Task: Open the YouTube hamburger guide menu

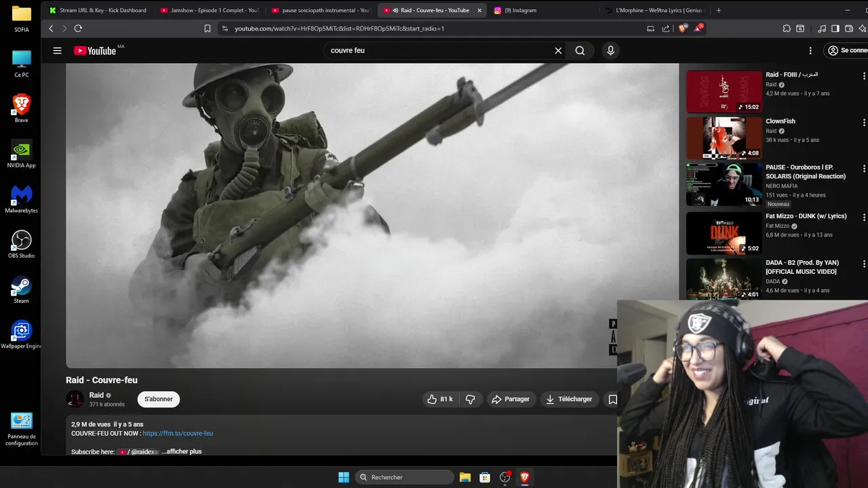Action: 58,50
